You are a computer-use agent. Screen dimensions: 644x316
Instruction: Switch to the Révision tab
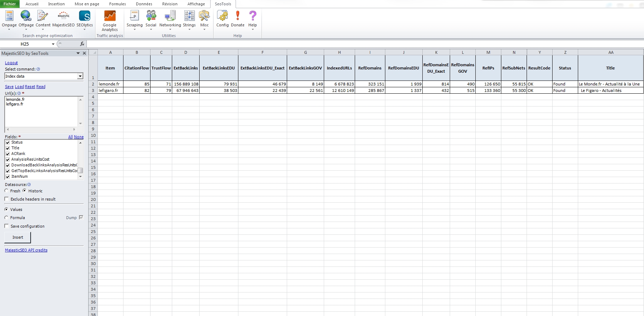pyautogui.click(x=170, y=4)
